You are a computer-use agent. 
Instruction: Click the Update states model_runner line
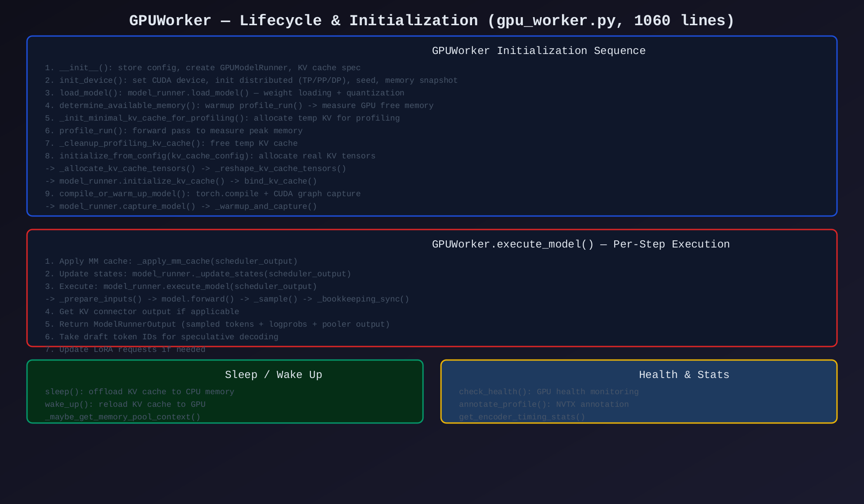[198, 274]
